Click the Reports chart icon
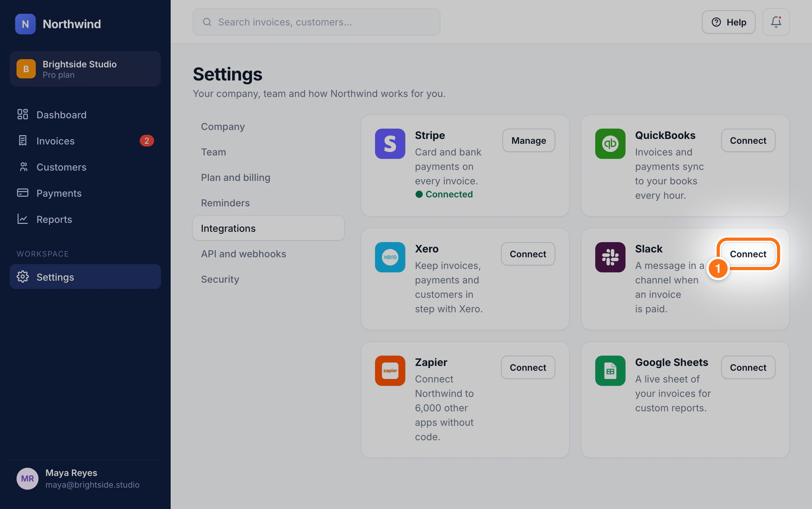 (x=23, y=219)
